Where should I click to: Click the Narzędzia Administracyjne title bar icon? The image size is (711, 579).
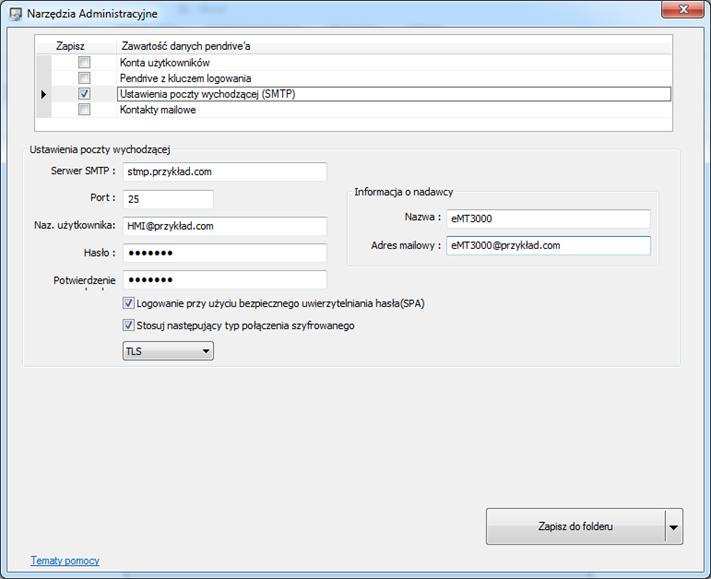coord(15,14)
